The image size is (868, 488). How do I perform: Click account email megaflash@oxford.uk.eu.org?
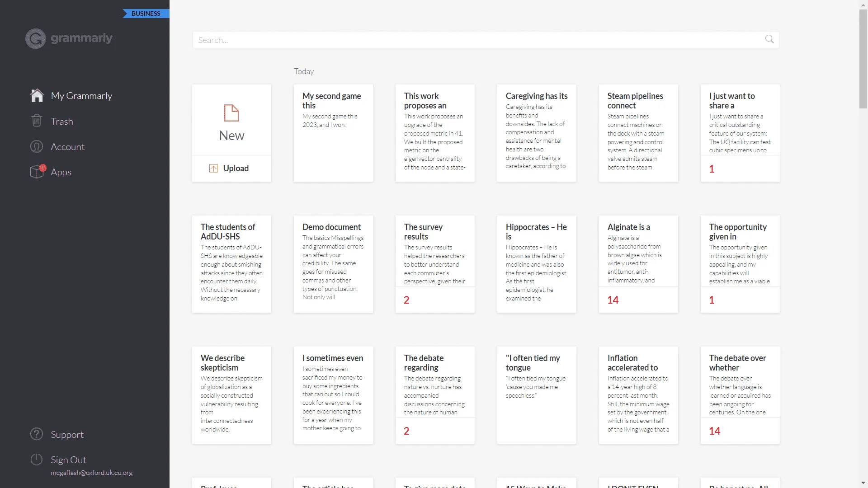point(92,473)
